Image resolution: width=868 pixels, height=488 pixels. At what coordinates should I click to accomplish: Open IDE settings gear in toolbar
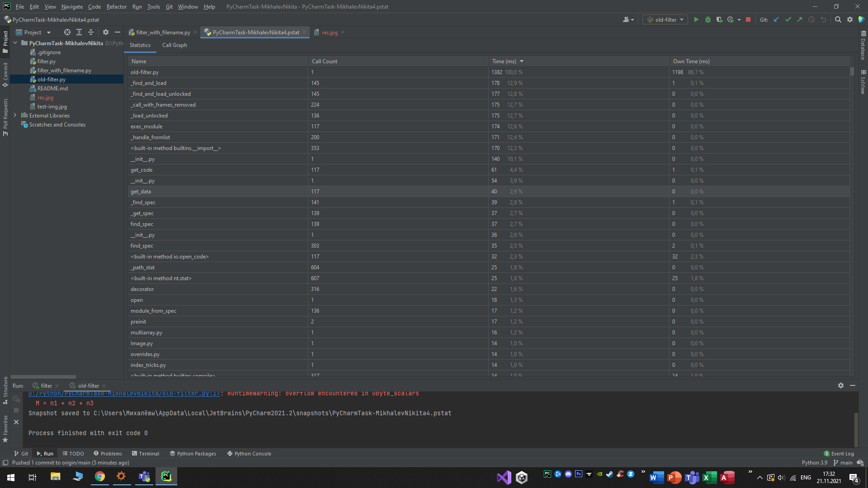click(850, 19)
